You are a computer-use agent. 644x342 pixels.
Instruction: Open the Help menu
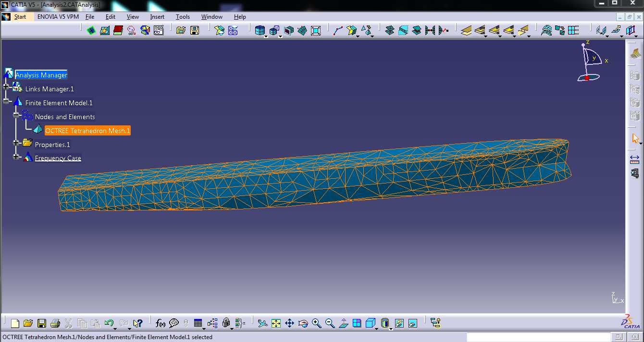[240, 17]
